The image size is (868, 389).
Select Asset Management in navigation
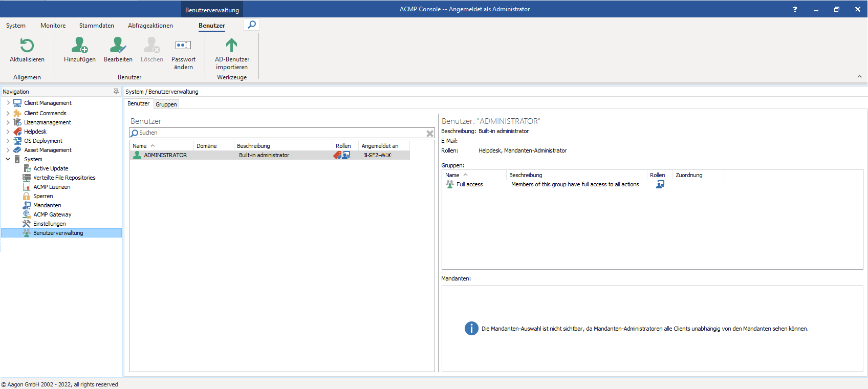[x=48, y=150]
